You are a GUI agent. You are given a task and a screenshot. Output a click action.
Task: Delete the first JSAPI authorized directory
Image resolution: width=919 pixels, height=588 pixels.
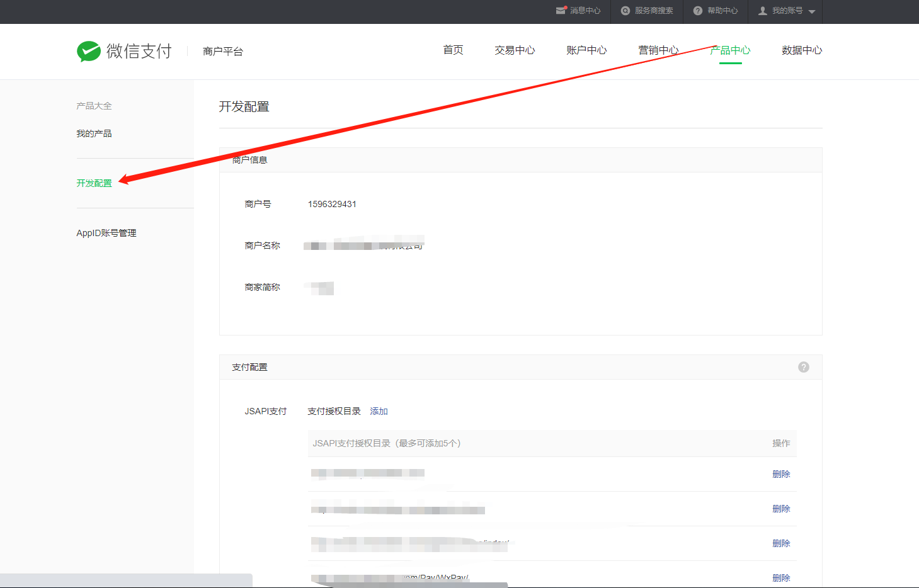[x=781, y=474]
